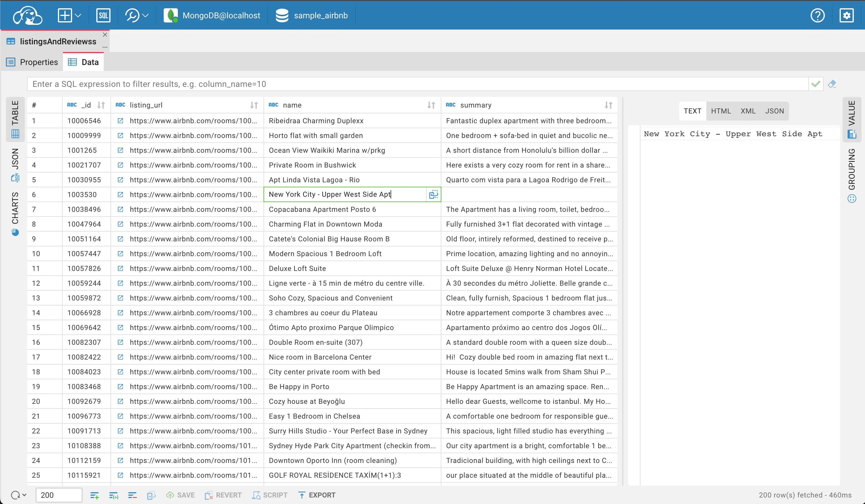Image resolution: width=865 pixels, height=504 pixels.
Task: Select HTML value format
Action: pos(721,111)
